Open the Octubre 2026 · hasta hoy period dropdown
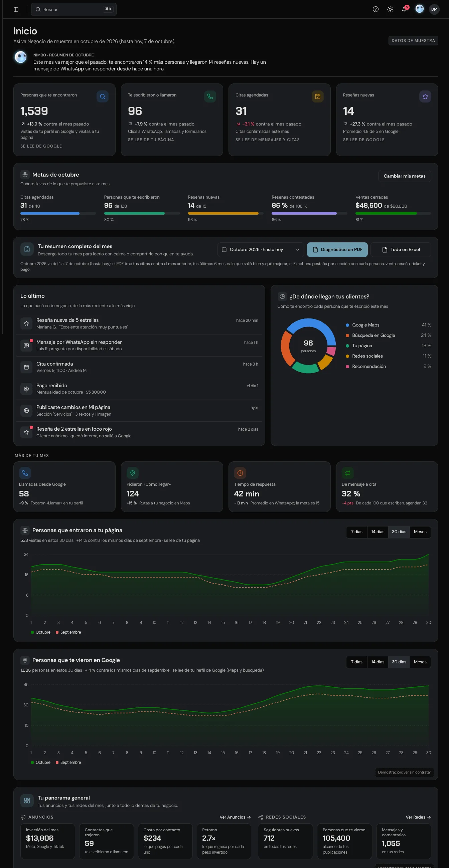Image resolution: width=449 pixels, height=868 pixels. pyautogui.click(x=261, y=250)
